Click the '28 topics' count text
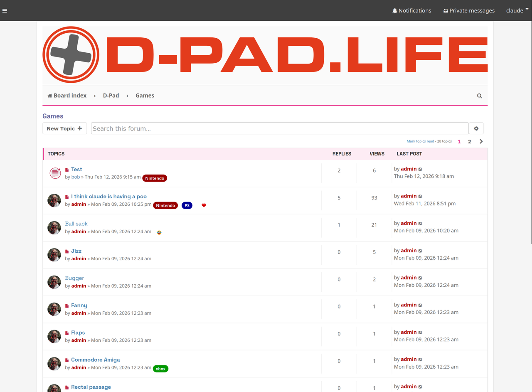This screenshot has height=392, width=532. click(x=444, y=141)
